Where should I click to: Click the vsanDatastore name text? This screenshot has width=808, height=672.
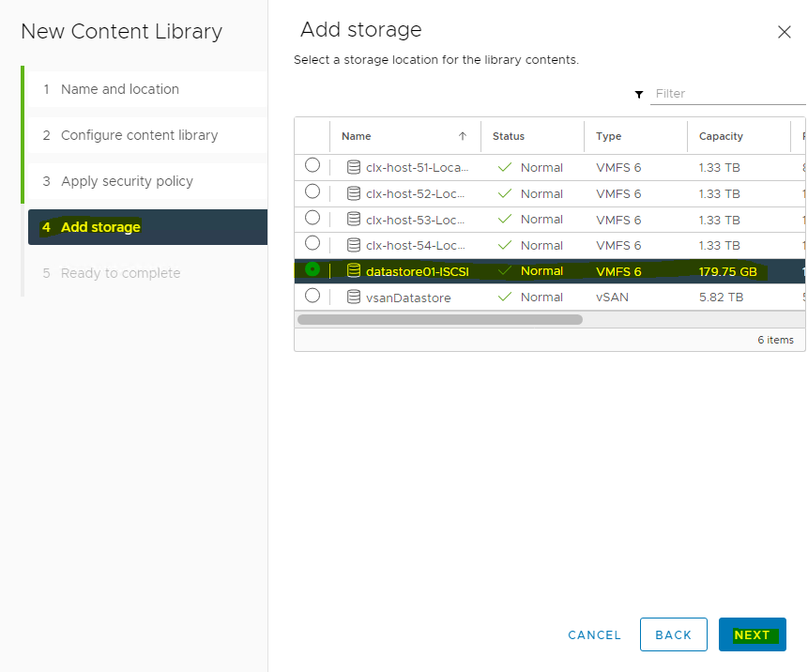pos(408,298)
